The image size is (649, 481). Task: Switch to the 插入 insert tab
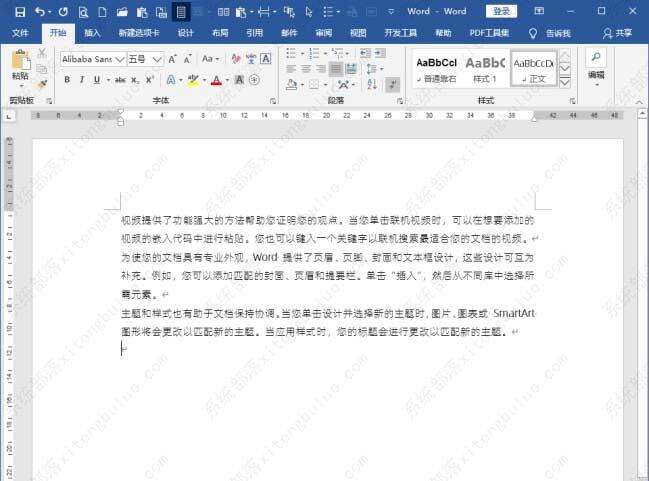pos(92,33)
